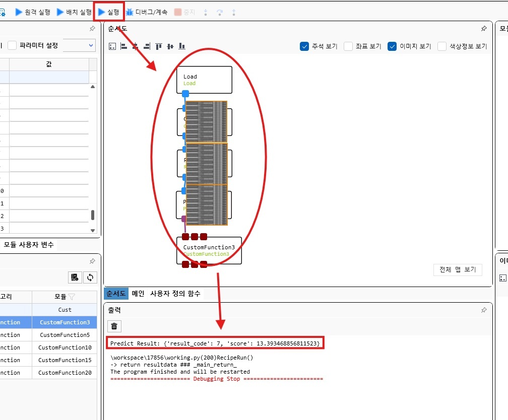This screenshot has width=508, height=420.
Task: Click the script document icon beside refresh
Action: 75,277
